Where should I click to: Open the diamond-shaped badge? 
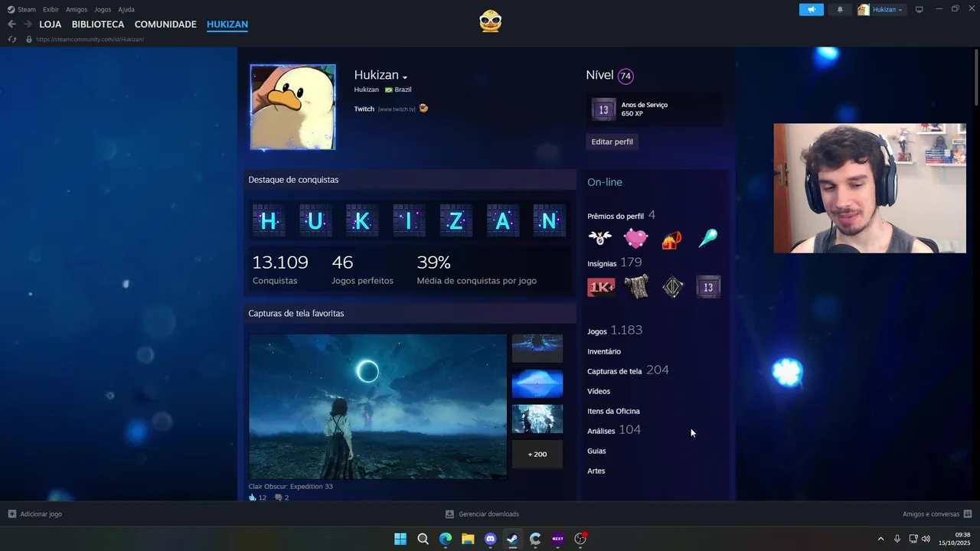pyautogui.click(x=672, y=287)
